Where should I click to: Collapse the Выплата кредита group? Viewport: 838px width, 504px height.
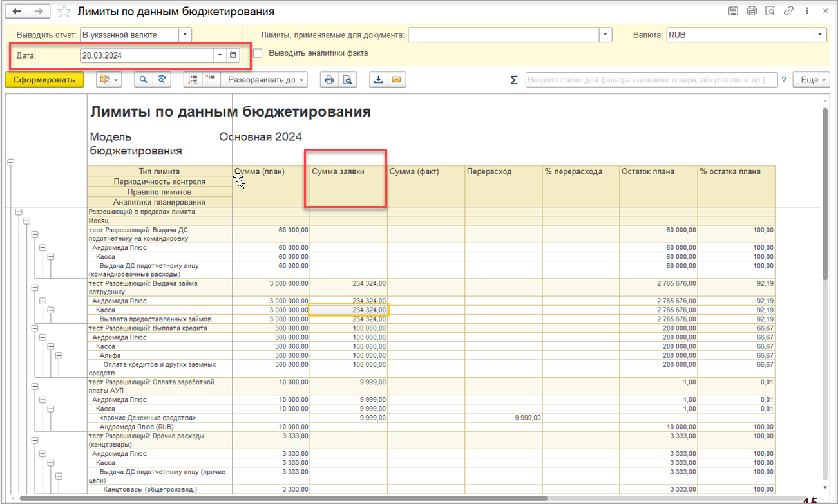tap(35, 328)
